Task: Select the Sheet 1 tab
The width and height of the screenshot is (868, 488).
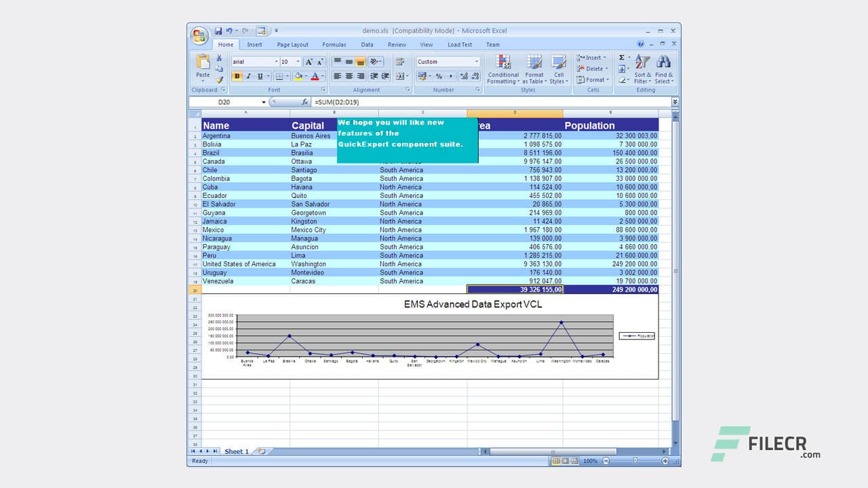Action: click(236, 451)
